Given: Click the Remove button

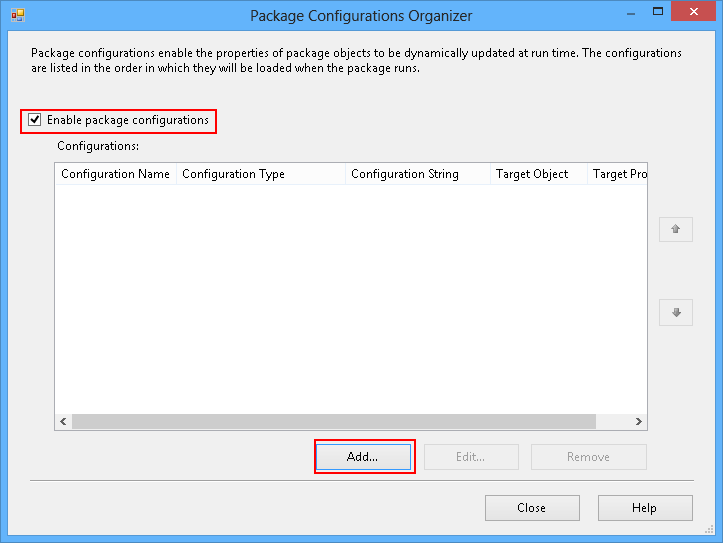Looking at the screenshot, I should point(588,457).
